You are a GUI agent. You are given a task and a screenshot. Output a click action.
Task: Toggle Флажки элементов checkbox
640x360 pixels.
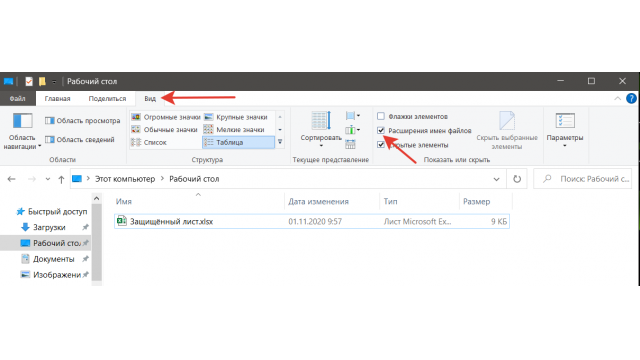tap(381, 116)
